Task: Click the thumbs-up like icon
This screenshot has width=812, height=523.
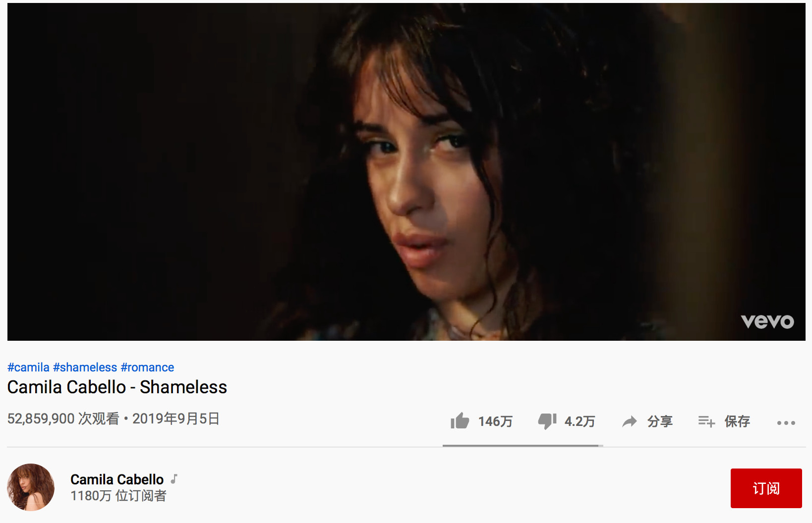Action: [460, 421]
